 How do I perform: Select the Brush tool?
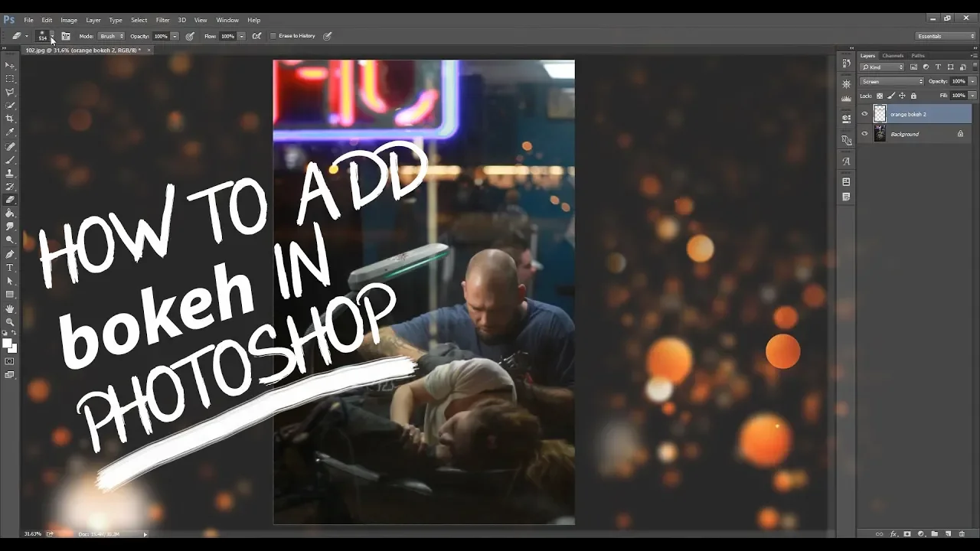[x=10, y=160]
